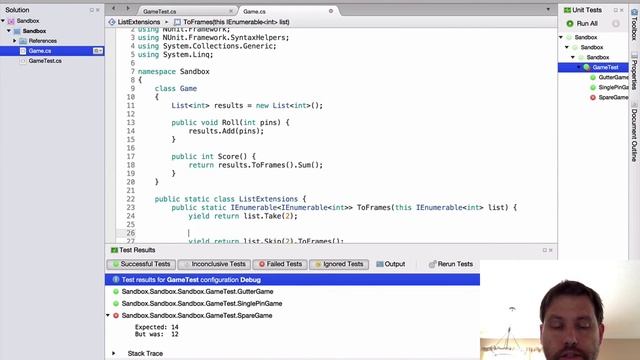
Task: Click the info icon in the results header
Action: [116, 280]
